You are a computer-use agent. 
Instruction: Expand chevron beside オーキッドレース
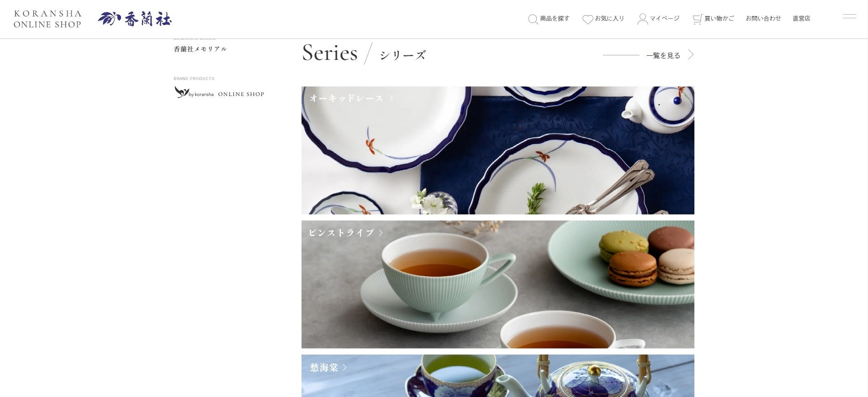coord(391,98)
